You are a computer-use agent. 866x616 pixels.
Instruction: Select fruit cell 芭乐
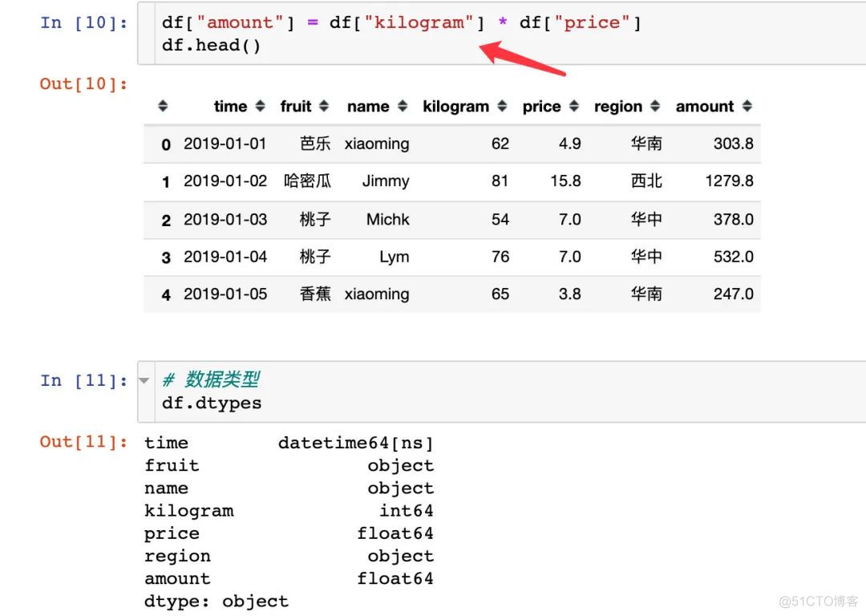point(315,144)
